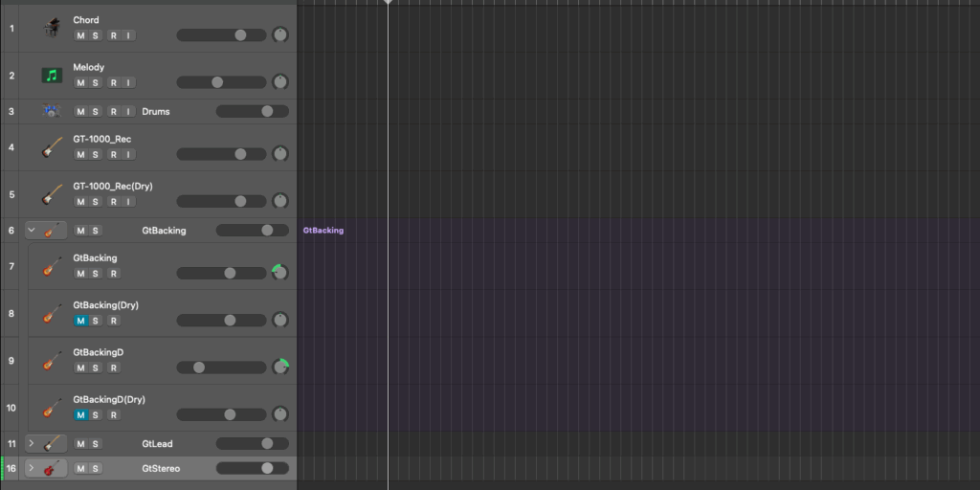Select the GtLead track name
The image size is (980, 490).
[x=157, y=444]
